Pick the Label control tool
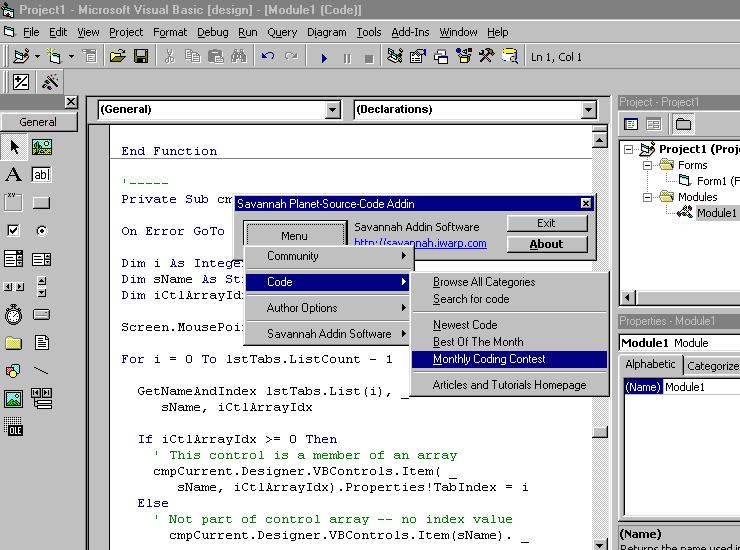The width and height of the screenshot is (740, 550). (x=14, y=175)
